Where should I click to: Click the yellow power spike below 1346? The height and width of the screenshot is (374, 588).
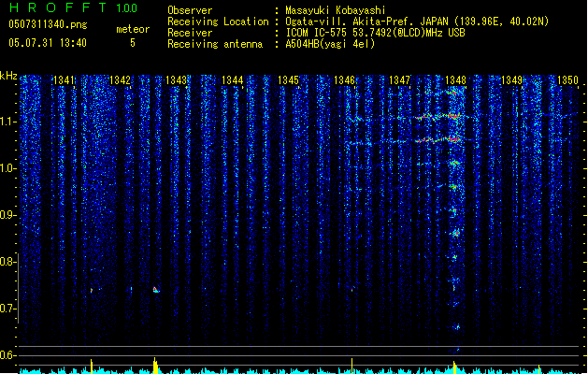pos(351,366)
